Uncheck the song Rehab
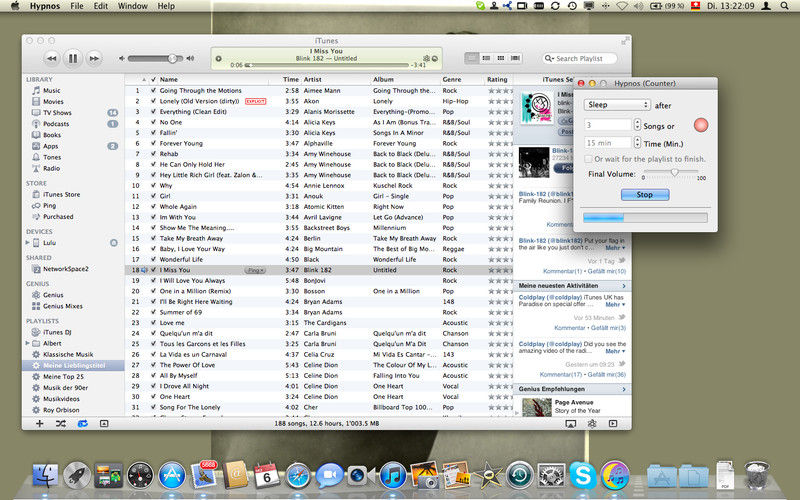Screen dimensions: 800x500 click(x=153, y=154)
